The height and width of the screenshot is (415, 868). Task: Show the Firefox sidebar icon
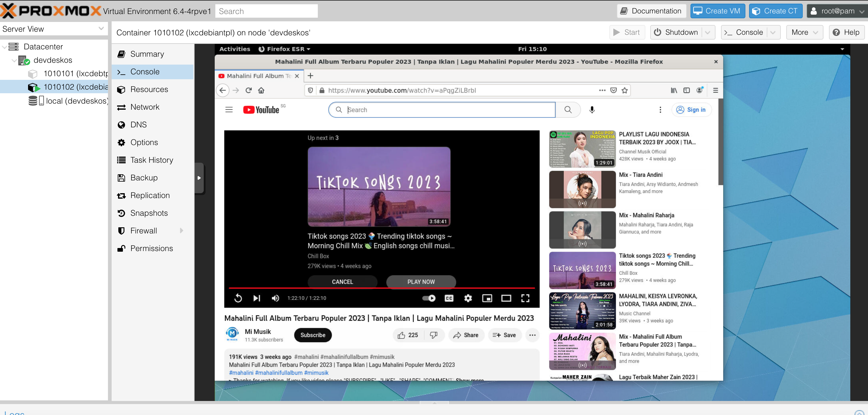pyautogui.click(x=687, y=90)
